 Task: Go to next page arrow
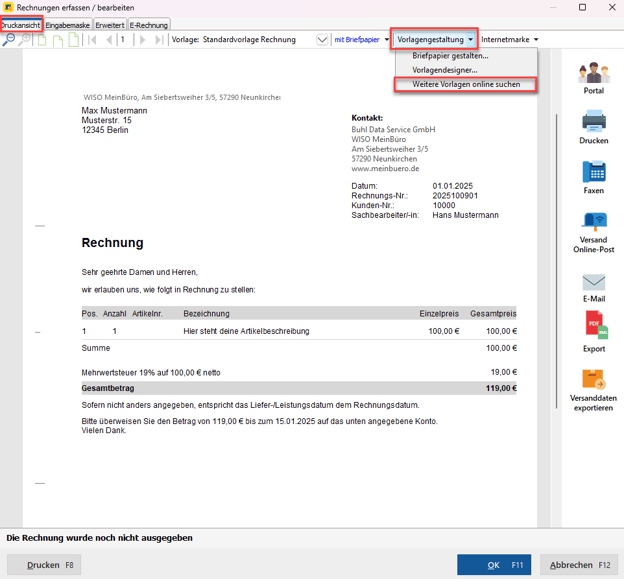[142, 40]
